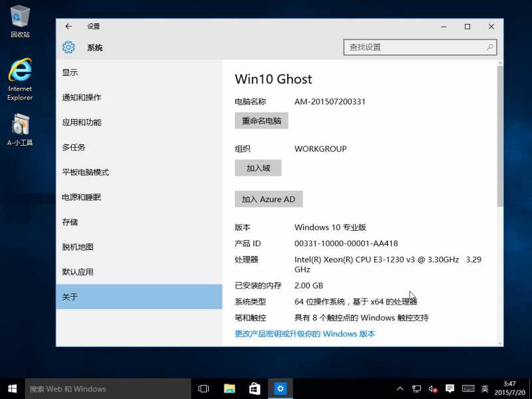532x399 pixels.
Task: Open the Action Center notifications icon
Action: tap(450, 388)
